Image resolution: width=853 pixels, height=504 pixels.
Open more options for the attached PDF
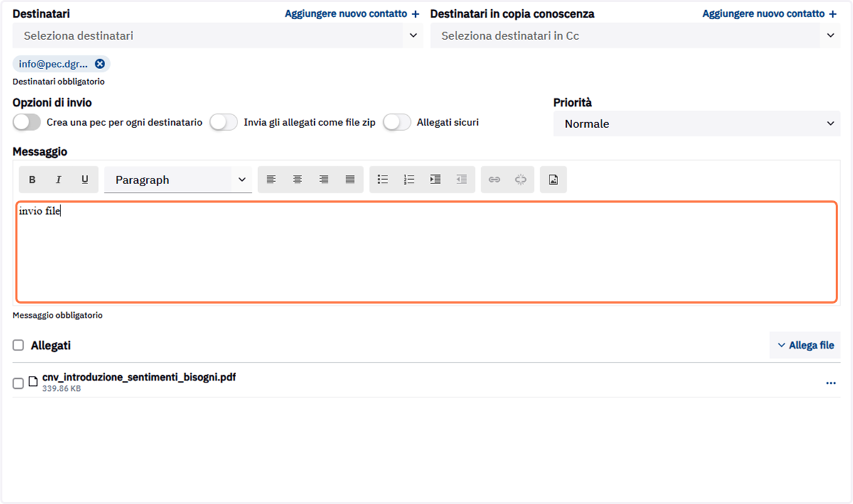(831, 383)
